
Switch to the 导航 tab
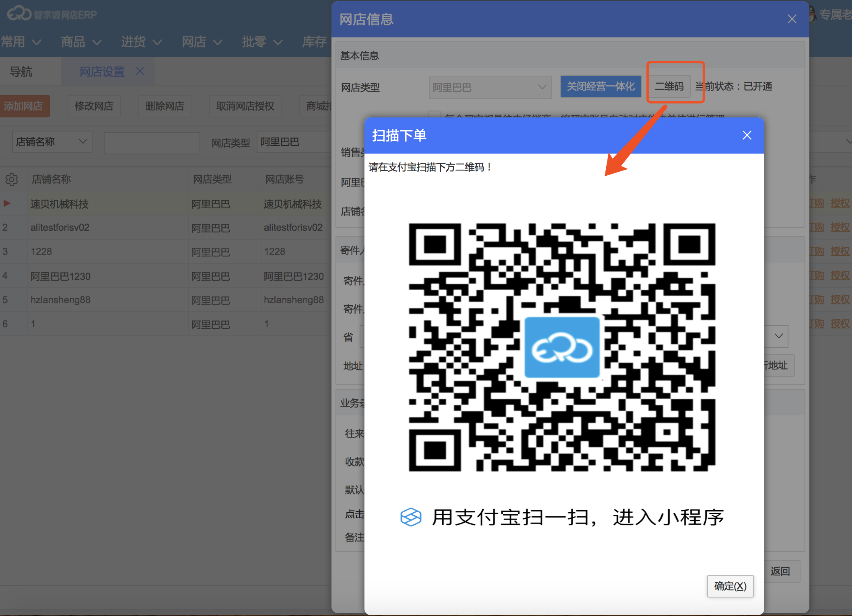[21, 72]
